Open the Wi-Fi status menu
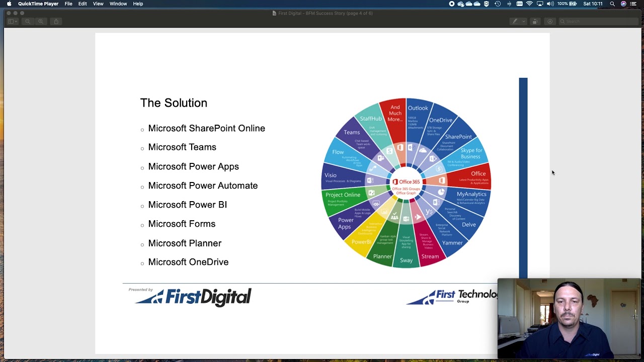Image resolution: width=644 pixels, height=362 pixels. click(x=529, y=4)
